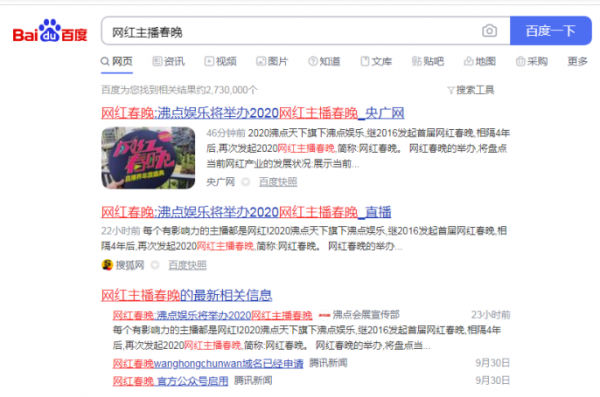Open the 图片 images tab

[272, 61]
